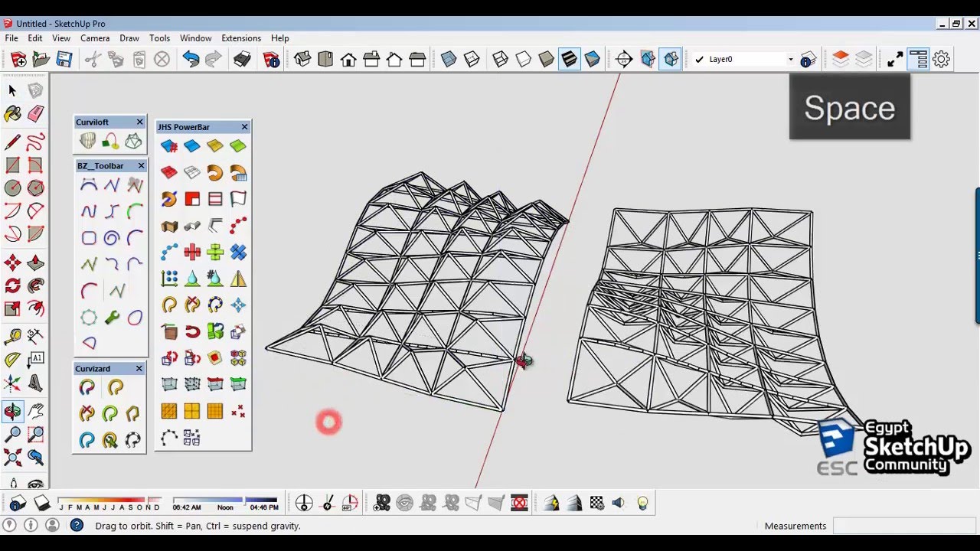Select the Eraser tool
This screenshot has height=551, width=980.
35,114
